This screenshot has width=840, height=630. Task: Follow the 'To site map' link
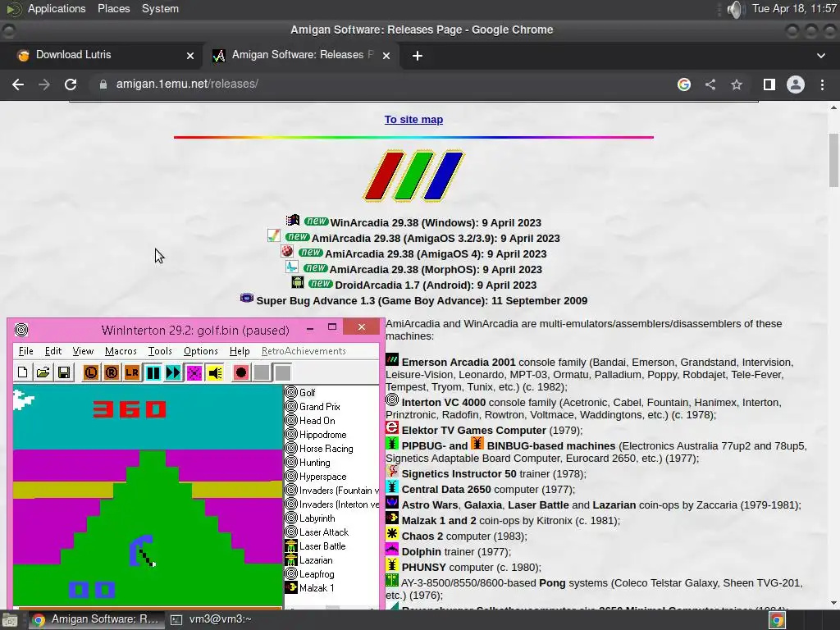(413, 120)
